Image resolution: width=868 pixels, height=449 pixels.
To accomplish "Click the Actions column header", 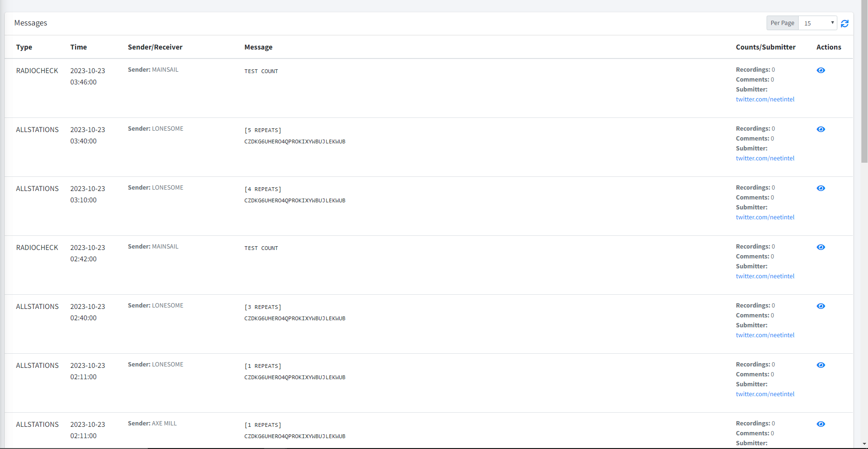I will (x=829, y=47).
